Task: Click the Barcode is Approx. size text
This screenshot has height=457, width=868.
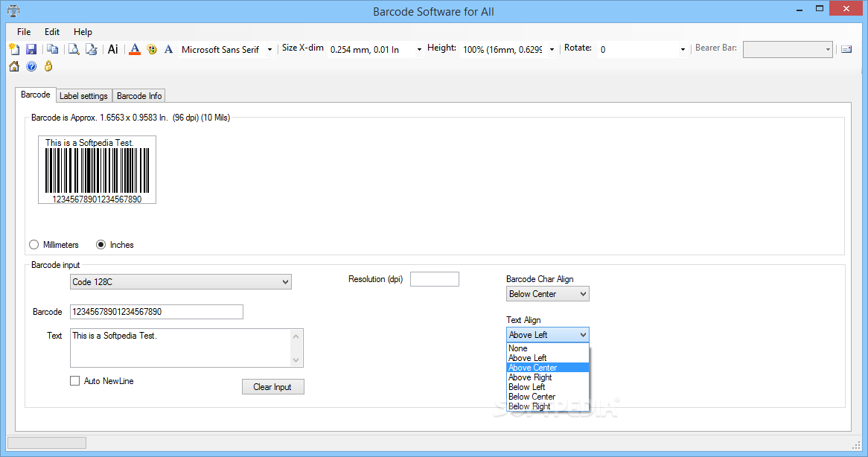Action: [x=130, y=118]
